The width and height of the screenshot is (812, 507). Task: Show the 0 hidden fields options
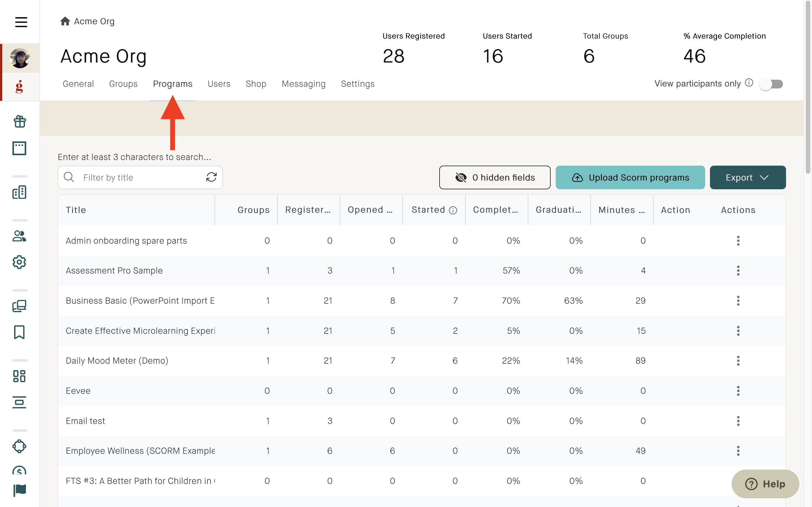[x=495, y=177]
